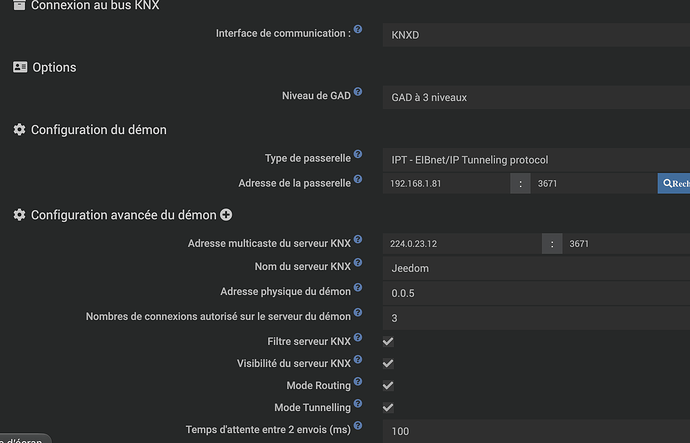Click help icon next to Mode Routing

tap(358, 381)
